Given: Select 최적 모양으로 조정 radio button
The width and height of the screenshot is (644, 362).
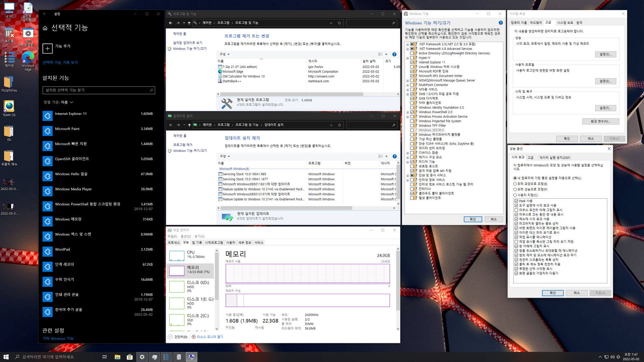Looking at the screenshot, I should coord(515,184).
